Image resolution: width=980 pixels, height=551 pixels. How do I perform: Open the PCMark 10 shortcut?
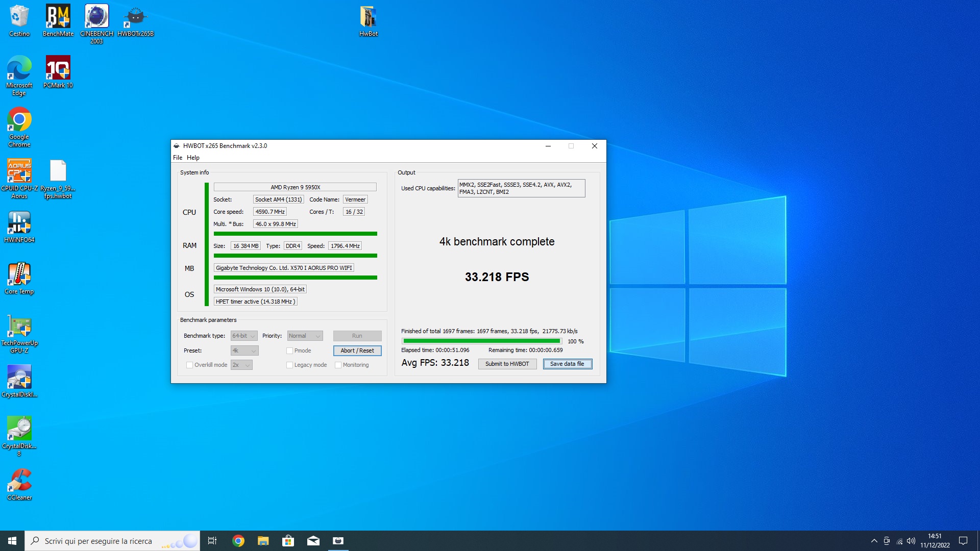click(58, 72)
